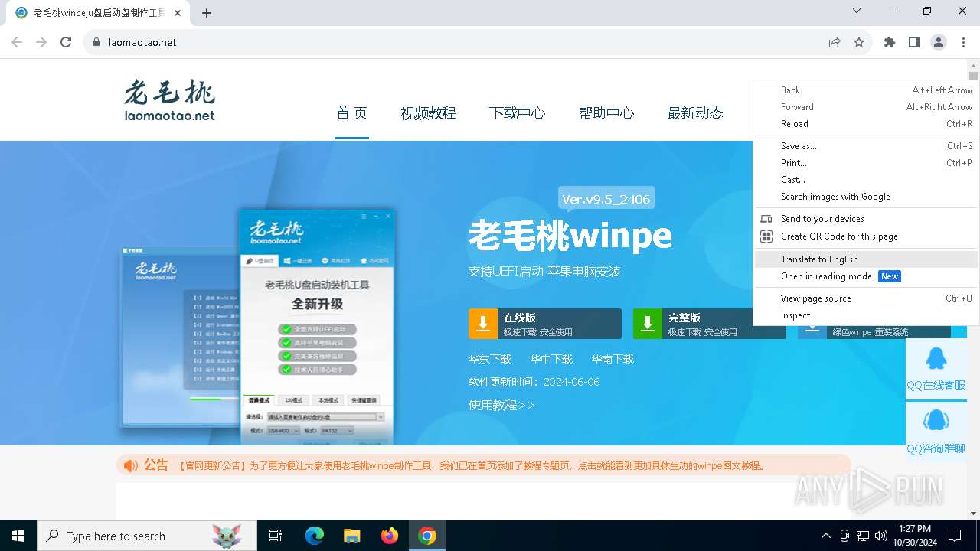The height and width of the screenshot is (551, 980).
Task: Click the browser forward arrow
Action: point(41,42)
